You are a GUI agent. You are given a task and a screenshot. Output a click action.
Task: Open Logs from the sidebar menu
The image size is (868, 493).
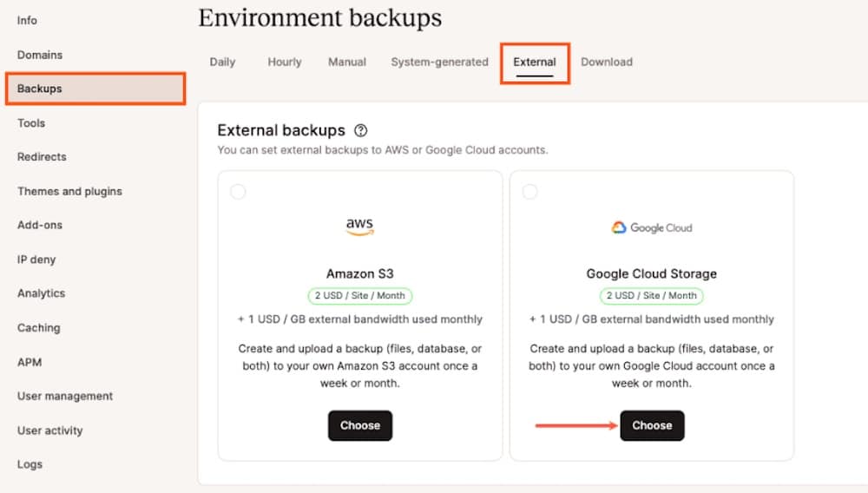coord(30,464)
